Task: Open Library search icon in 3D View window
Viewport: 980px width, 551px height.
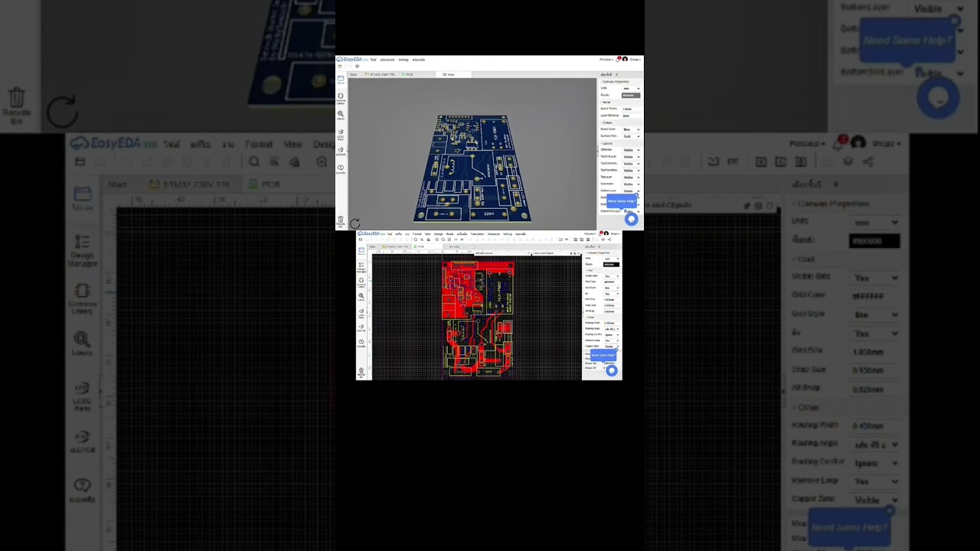Action: click(341, 116)
